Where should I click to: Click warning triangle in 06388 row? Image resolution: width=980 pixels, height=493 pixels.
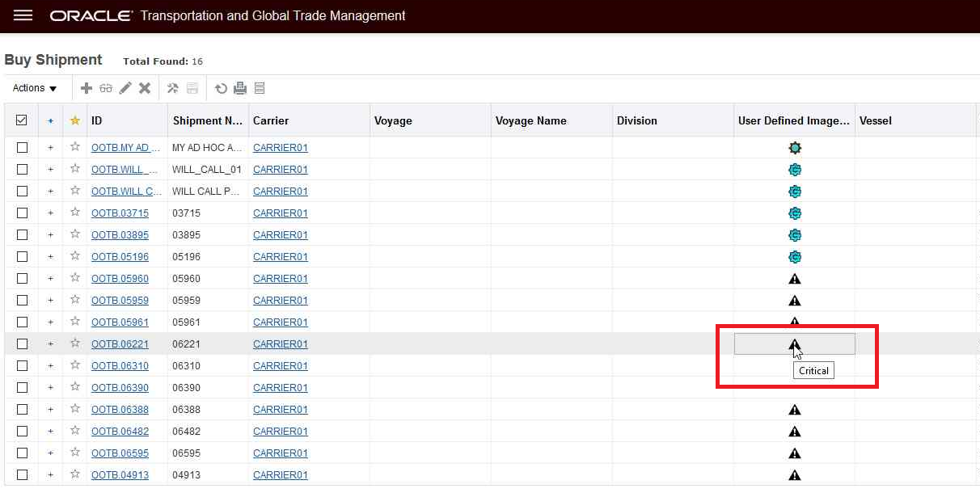pyautogui.click(x=795, y=410)
